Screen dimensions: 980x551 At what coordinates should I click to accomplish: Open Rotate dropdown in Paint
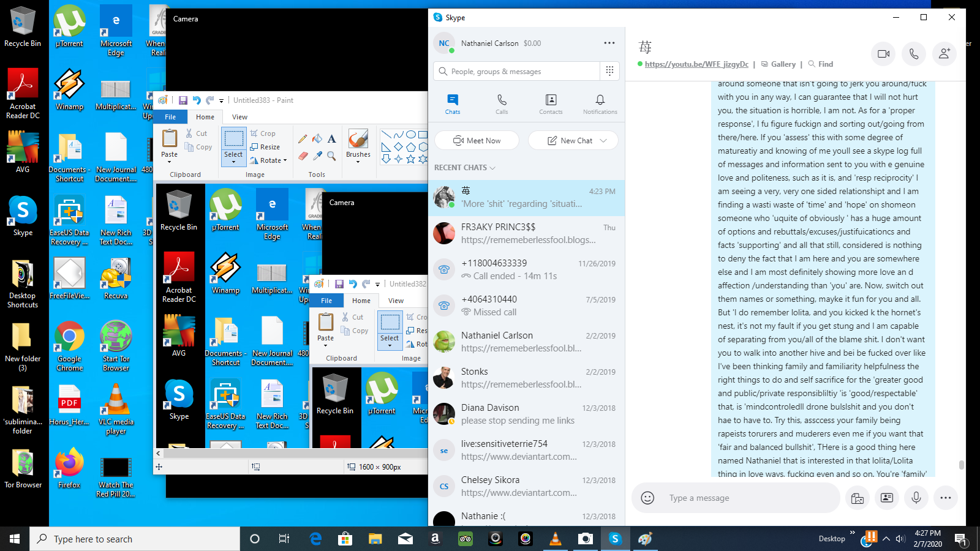(x=268, y=160)
